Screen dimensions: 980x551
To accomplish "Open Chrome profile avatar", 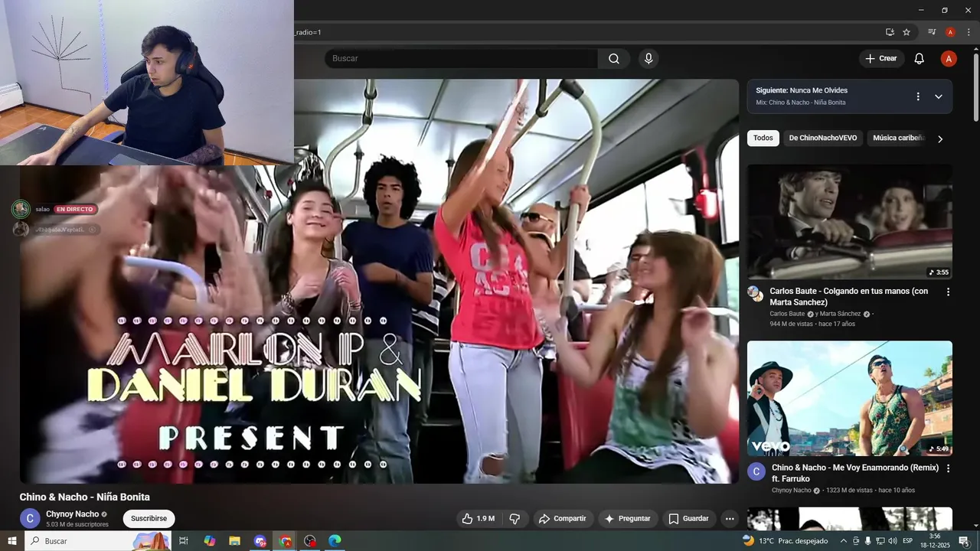I will pos(950,32).
